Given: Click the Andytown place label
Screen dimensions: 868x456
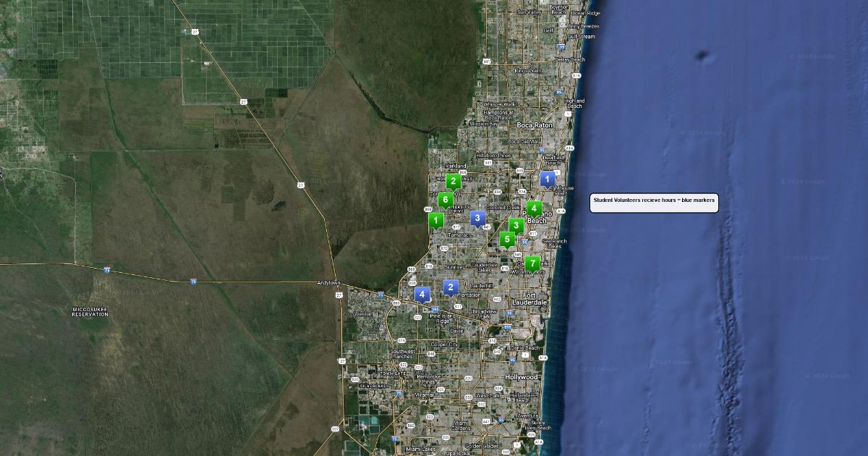Looking at the screenshot, I should [x=328, y=283].
